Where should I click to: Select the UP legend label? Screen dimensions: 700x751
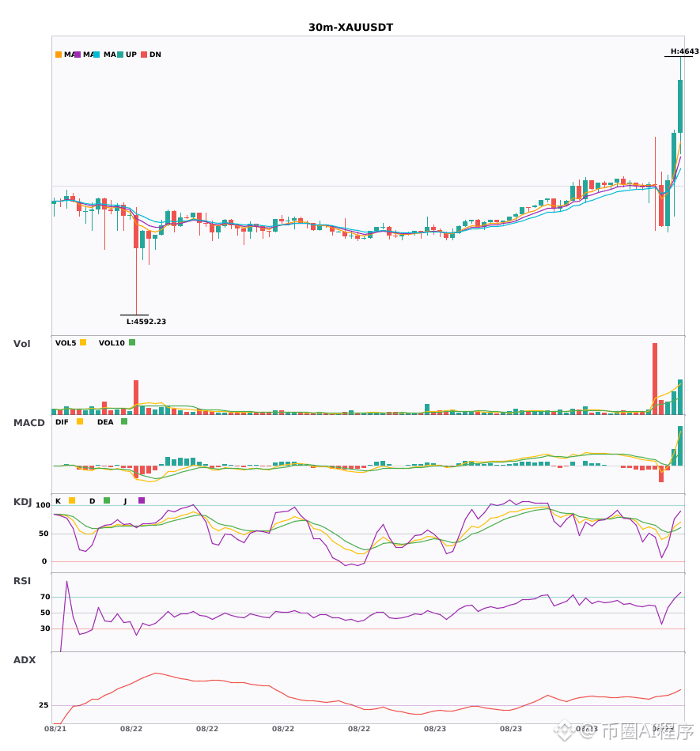click(131, 55)
